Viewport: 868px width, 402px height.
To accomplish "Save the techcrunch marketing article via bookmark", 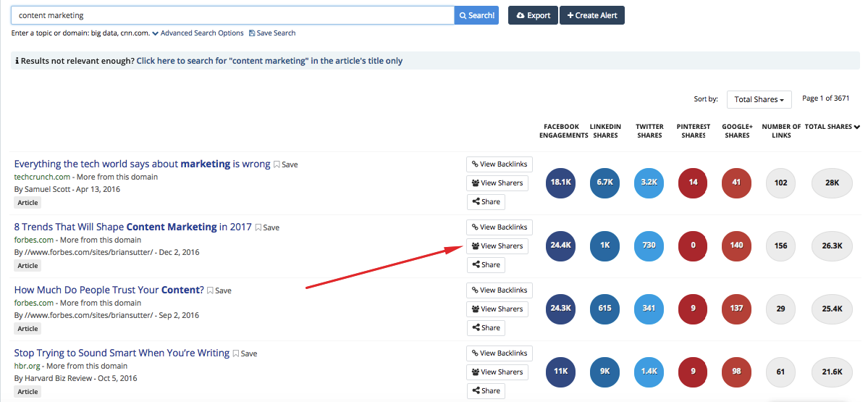I will (x=286, y=164).
